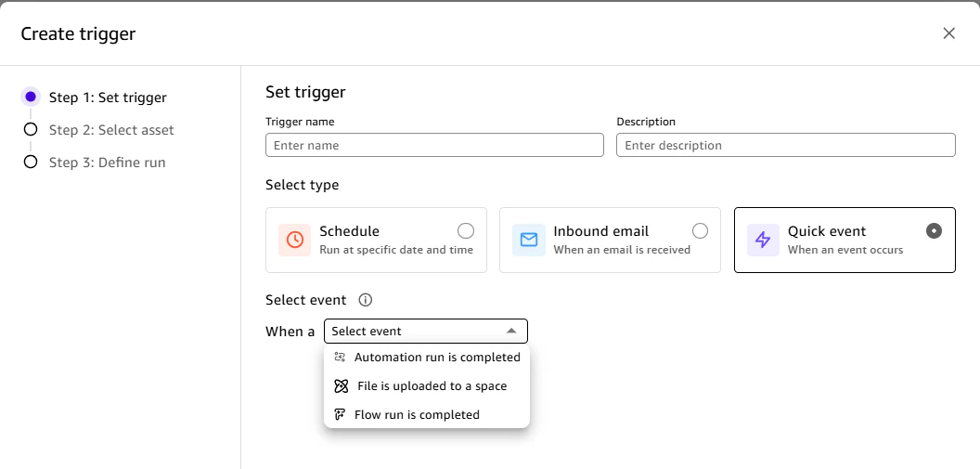Viewport: 980px width, 469px height.
Task: Click the When an email is received text
Action: [x=622, y=250]
